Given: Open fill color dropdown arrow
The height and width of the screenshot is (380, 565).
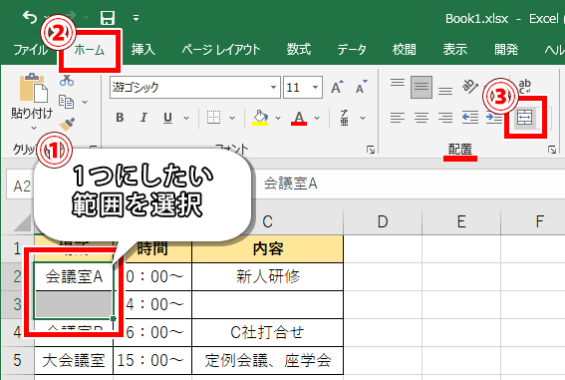Looking at the screenshot, I should tap(278, 118).
